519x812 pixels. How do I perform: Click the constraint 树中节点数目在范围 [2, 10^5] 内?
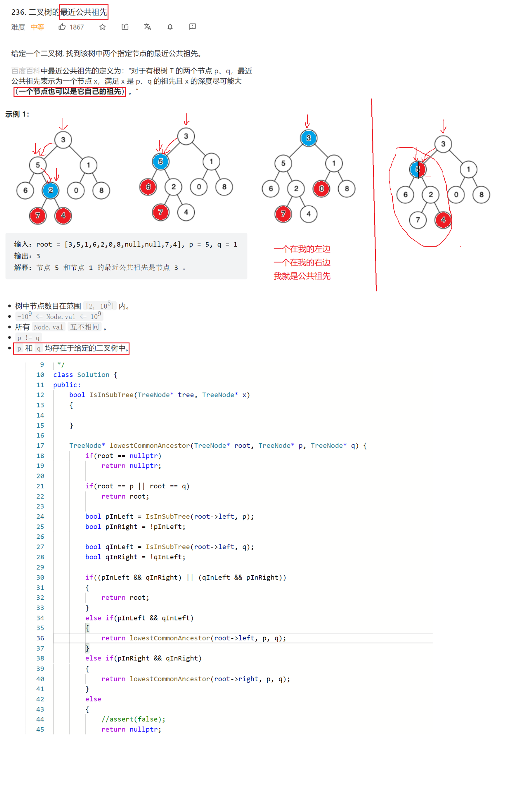(x=72, y=306)
